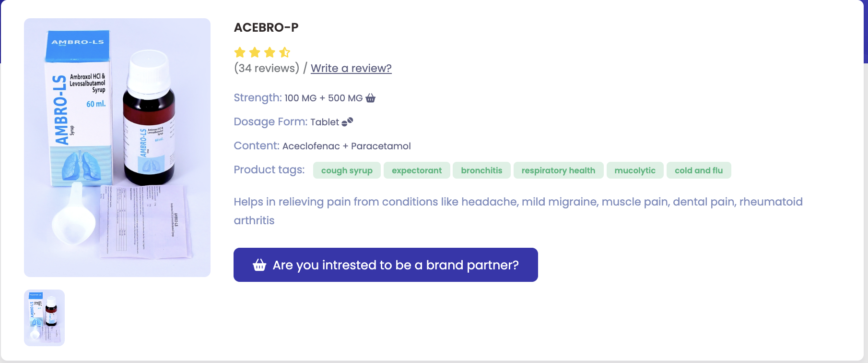This screenshot has height=363, width=868.
Task: Click the ACEBRO-P product title
Action: (266, 27)
